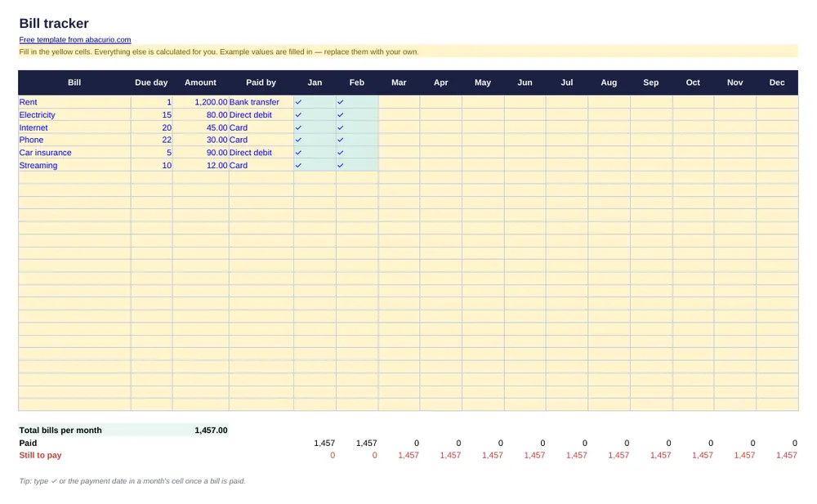Select the 45.00 internet amount cell

coord(201,127)
